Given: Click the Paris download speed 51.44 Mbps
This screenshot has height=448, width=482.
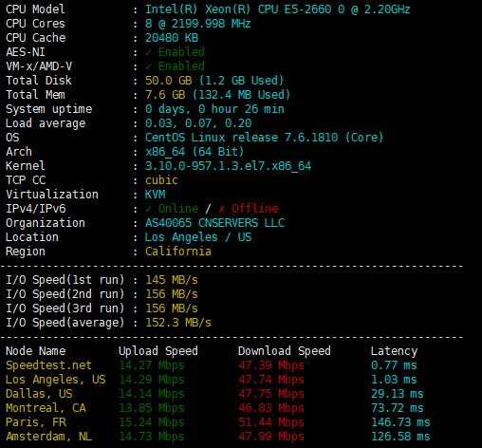Looking at the screenshot, I should [271, 422].
